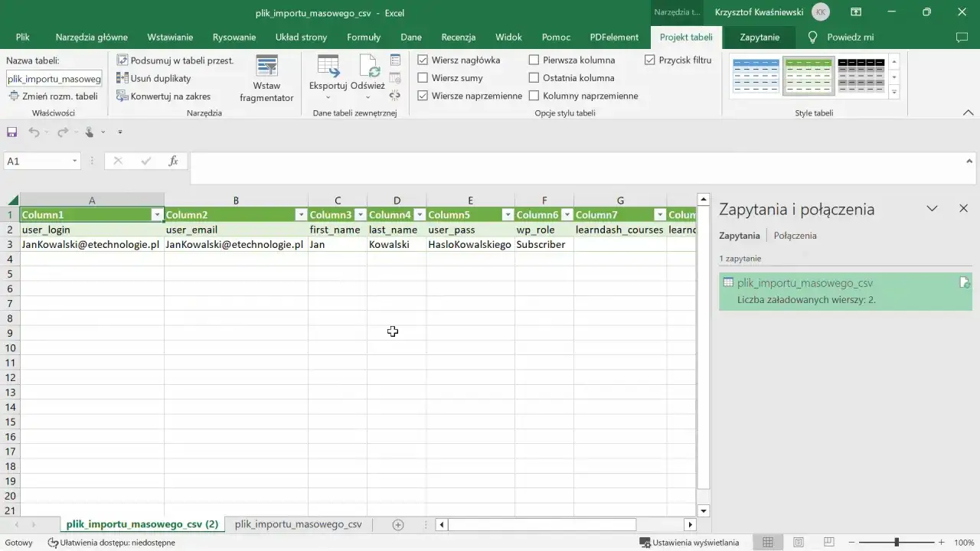
Task: Switch to Page Break Preview icon
Action: click(829, 542)
